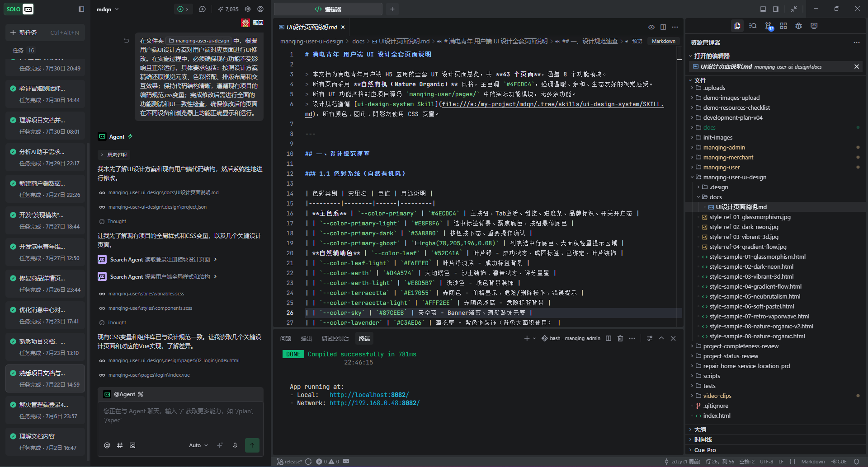Open Source Control with 32 badge
Screen dimensions: 868x467
point(769,26)
